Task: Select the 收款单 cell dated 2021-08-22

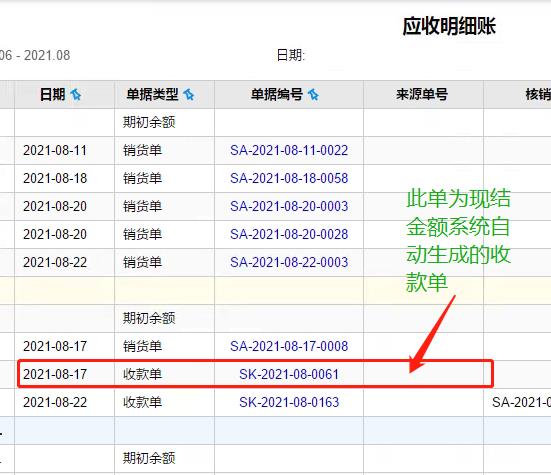Action: point(164,402)
